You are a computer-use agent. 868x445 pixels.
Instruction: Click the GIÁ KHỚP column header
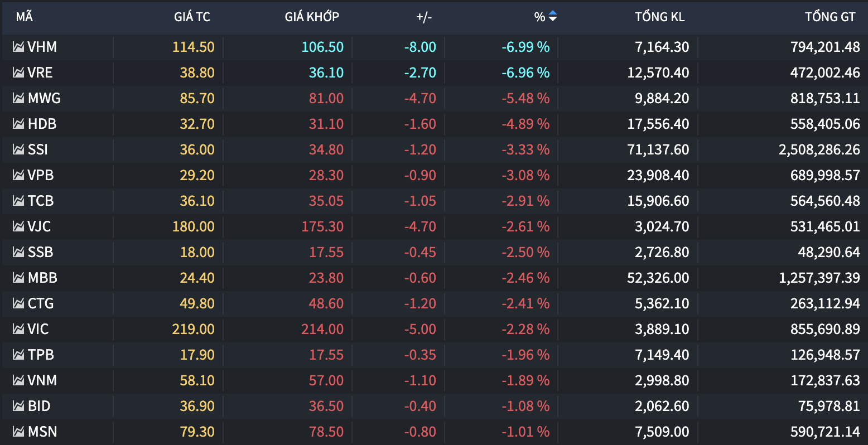coord(312,17)
